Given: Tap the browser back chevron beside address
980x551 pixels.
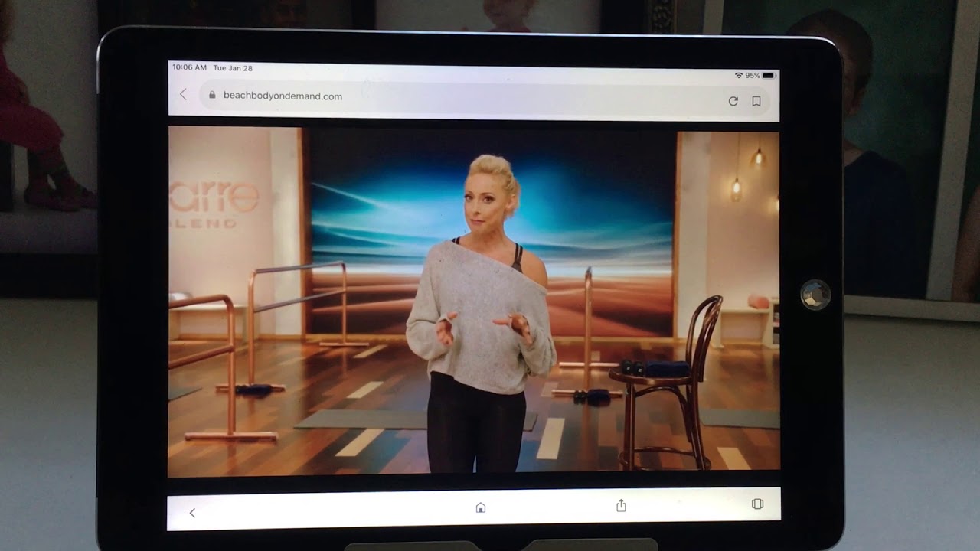Looking at the screenshot, I should 183,94.
